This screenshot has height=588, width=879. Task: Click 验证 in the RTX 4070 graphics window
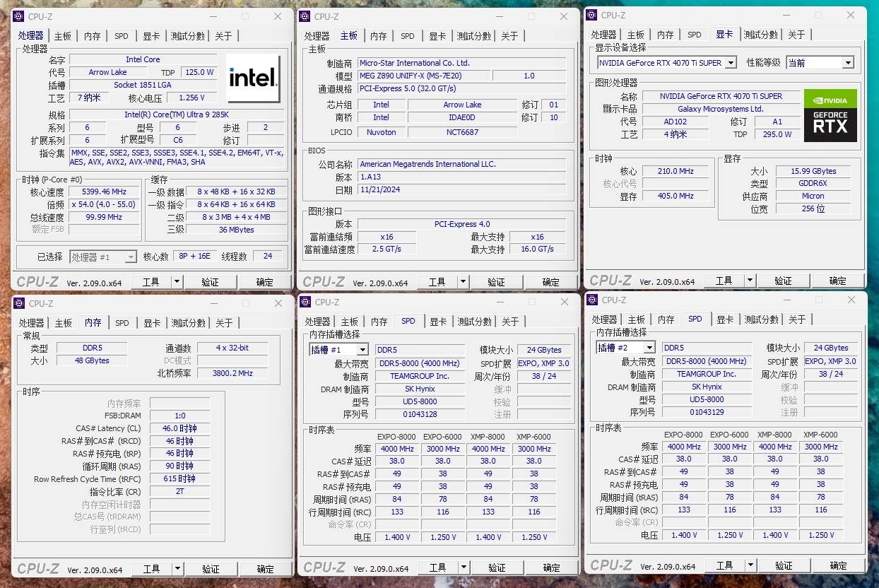coord(783,281)
